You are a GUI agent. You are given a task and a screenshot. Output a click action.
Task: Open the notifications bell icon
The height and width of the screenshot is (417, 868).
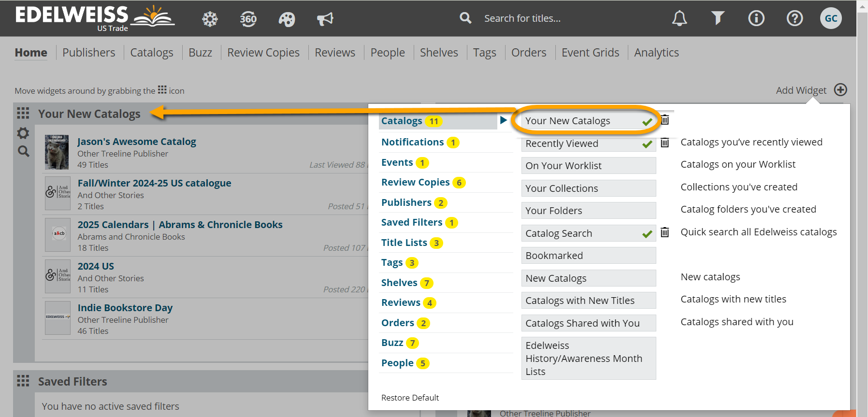pos(680,18)
